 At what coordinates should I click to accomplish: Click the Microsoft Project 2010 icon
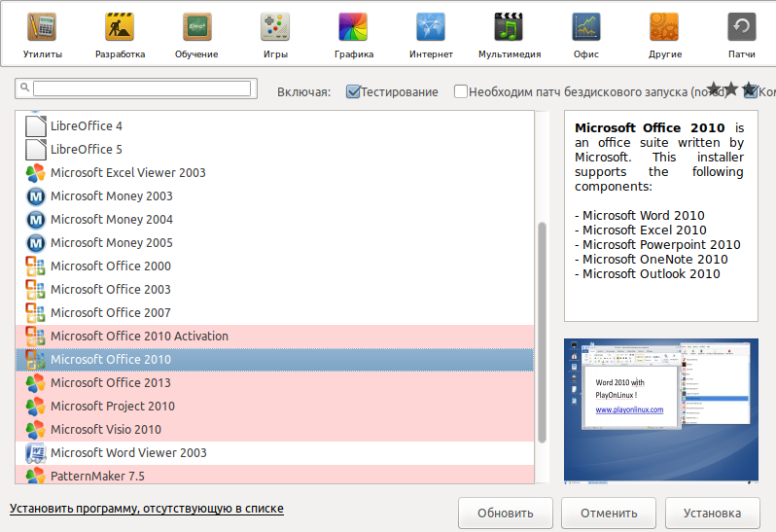click(x=36, y=407)
